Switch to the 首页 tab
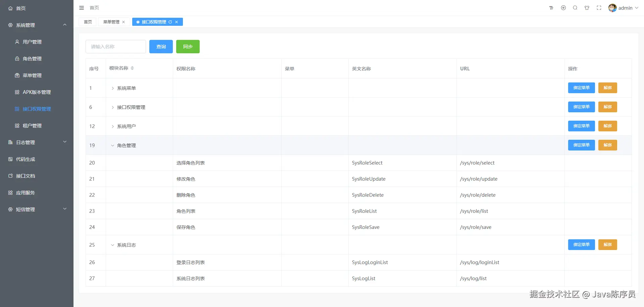Viewport: 644px width, 307px height. [88, 22]
